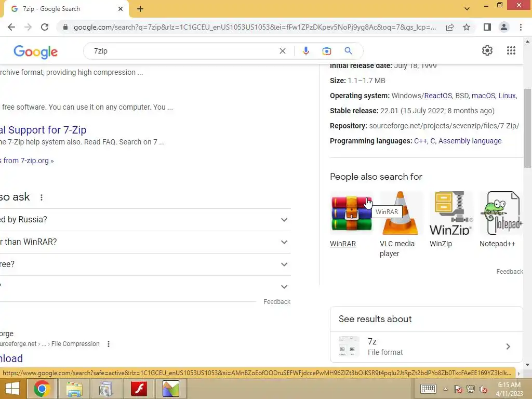
Task: Open the People also ask options menu
Action: click(x=42, y=197)
